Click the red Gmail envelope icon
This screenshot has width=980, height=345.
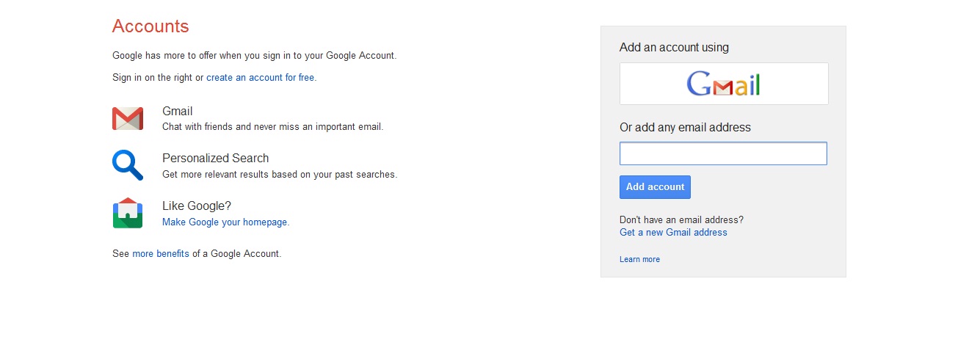(128, 118)
